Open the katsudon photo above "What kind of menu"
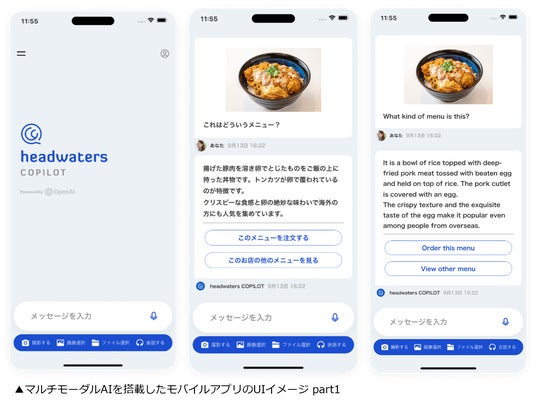536x404 pixels. pos(448,74)
